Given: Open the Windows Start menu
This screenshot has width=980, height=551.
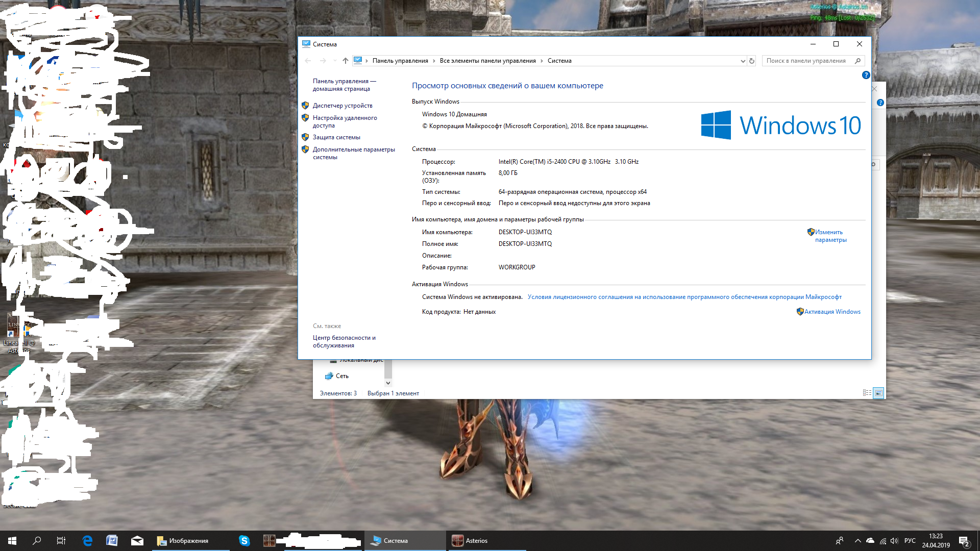Looking at the screenshot, I should click(x=12, y=541).
